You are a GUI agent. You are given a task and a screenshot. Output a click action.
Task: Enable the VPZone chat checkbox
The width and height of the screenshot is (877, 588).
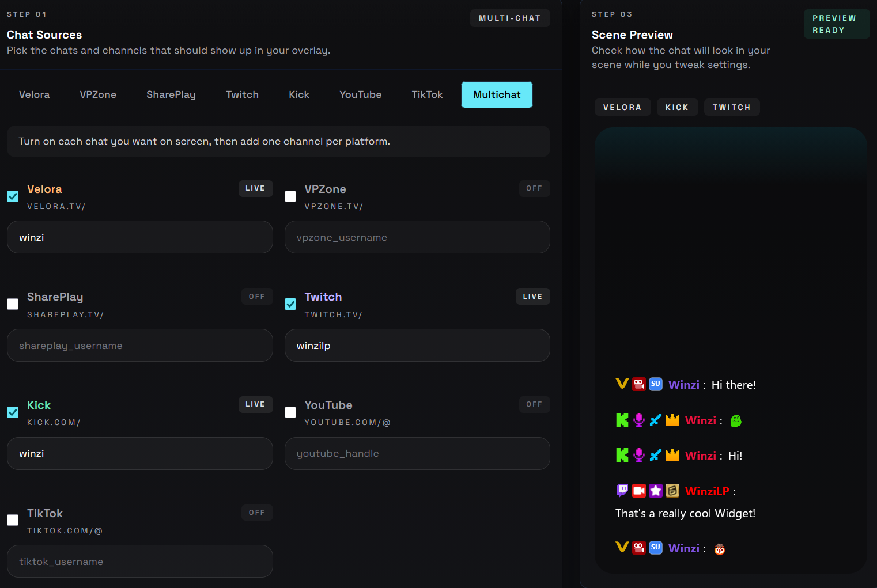[x=290, y=196]
